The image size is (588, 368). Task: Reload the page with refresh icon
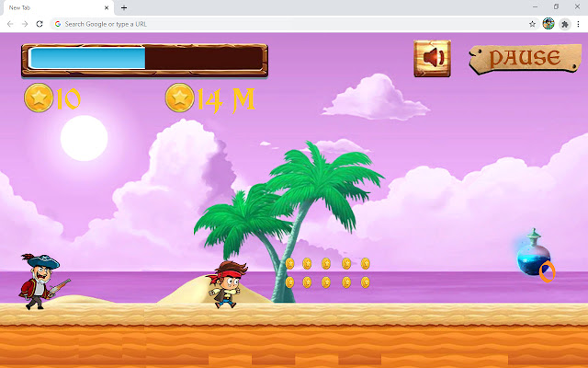tap(40, 24)
